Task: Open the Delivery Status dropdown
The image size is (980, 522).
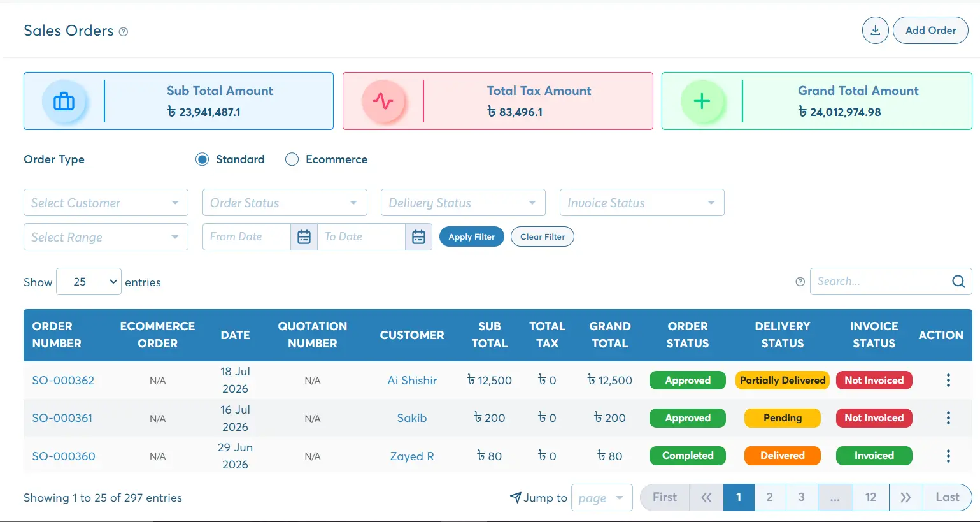Action: point(463,203)
